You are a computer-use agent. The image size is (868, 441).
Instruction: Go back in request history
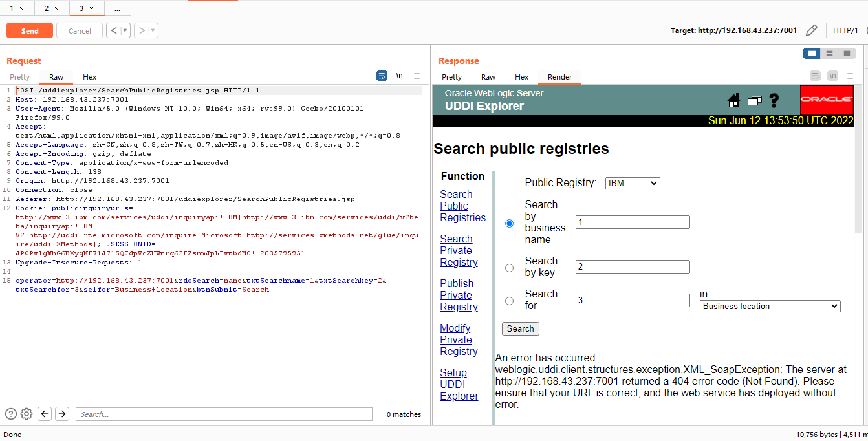[113, 30]
